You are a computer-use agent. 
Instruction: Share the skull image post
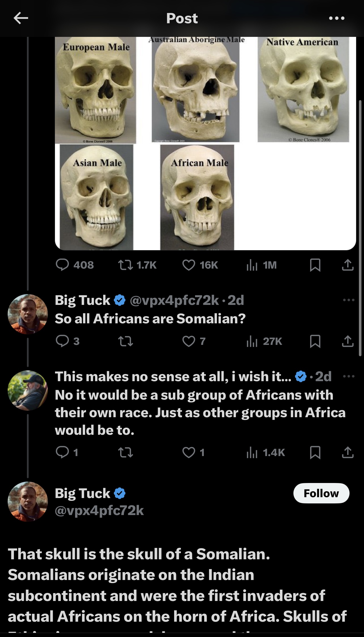tap(348, 265)
